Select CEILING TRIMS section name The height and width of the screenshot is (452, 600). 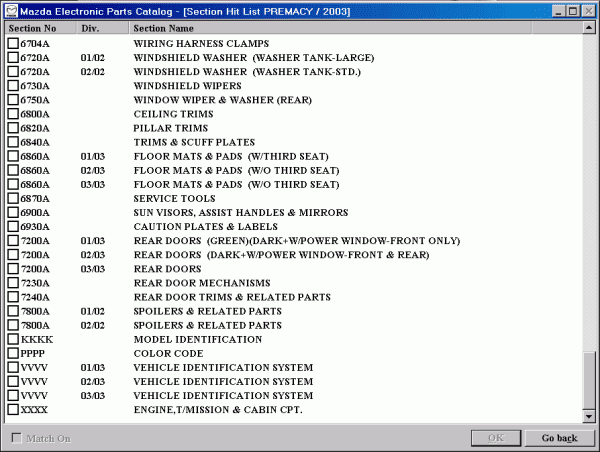click(x=173, y=114)
